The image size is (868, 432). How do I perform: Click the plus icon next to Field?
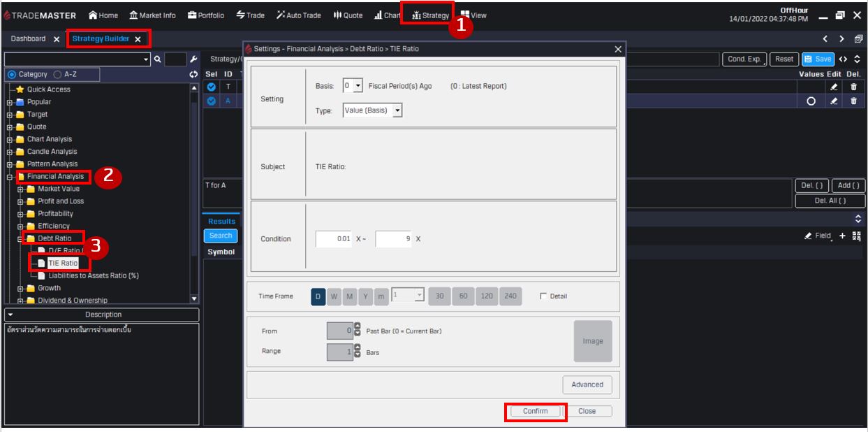(x=842, y=236)
